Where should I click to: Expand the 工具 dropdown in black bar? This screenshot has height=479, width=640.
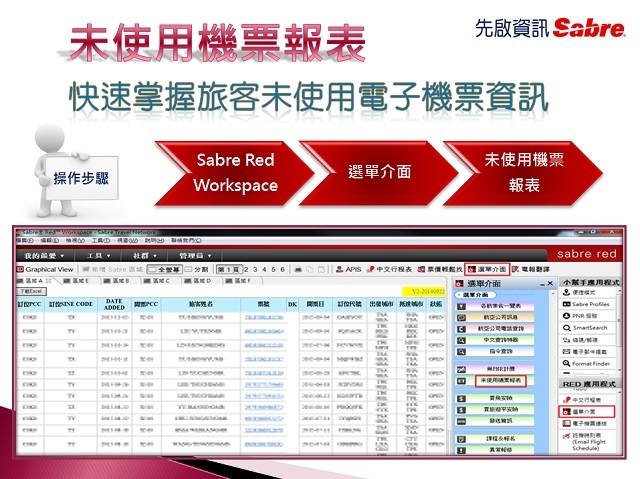(98, 256)
